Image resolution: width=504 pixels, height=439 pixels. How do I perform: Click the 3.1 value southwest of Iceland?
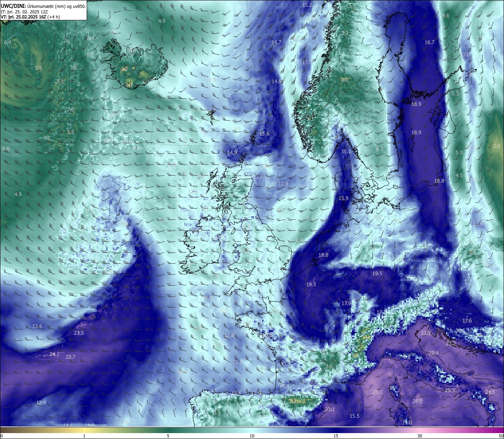[x=60, y=81]
